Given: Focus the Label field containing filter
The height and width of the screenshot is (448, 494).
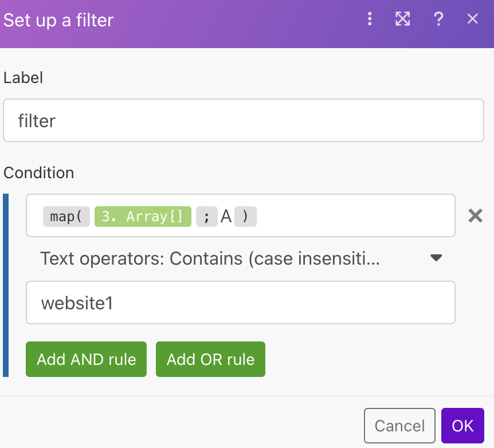Looking at the screenshot, I should coord(243,121).
